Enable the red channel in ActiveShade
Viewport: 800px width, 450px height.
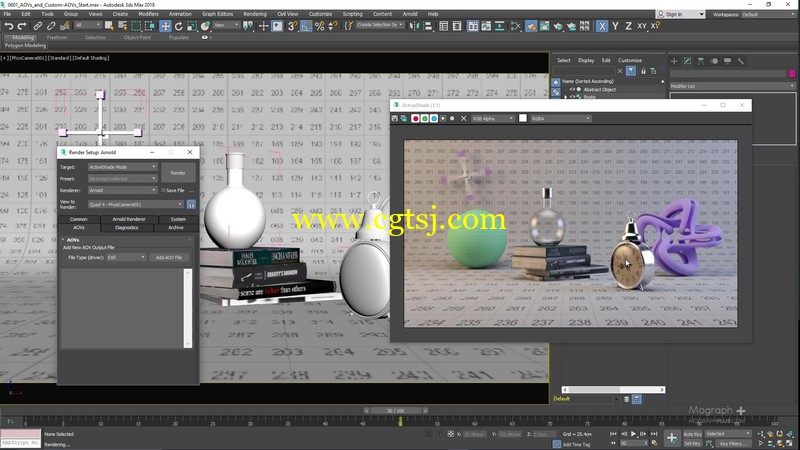(x=415, y=118)
